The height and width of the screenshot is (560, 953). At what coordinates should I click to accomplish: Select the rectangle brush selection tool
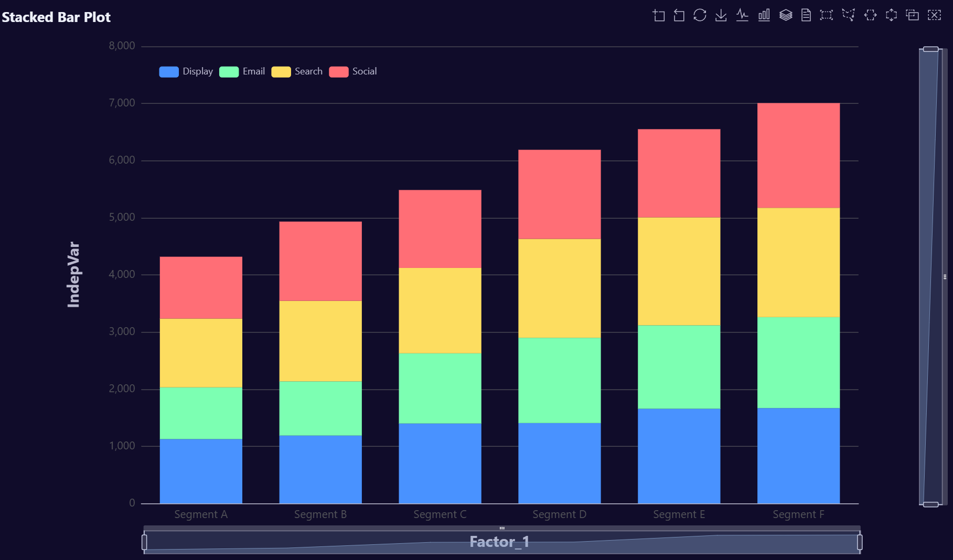coord(827,15)
